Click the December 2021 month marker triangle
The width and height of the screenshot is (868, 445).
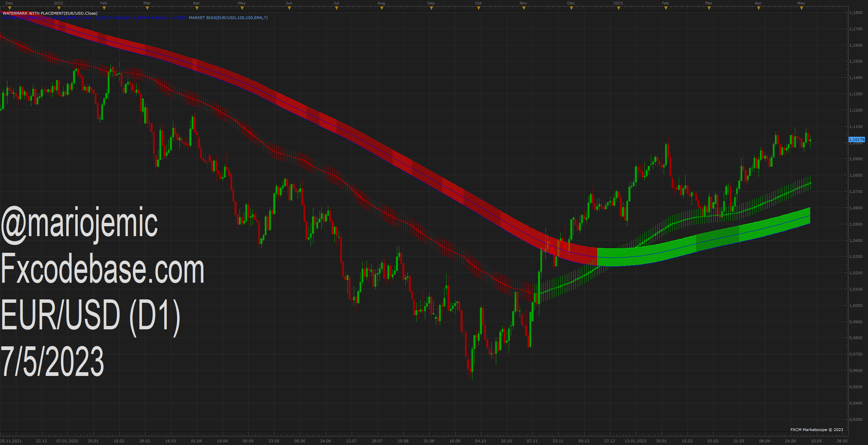click(x=10, y=8)
